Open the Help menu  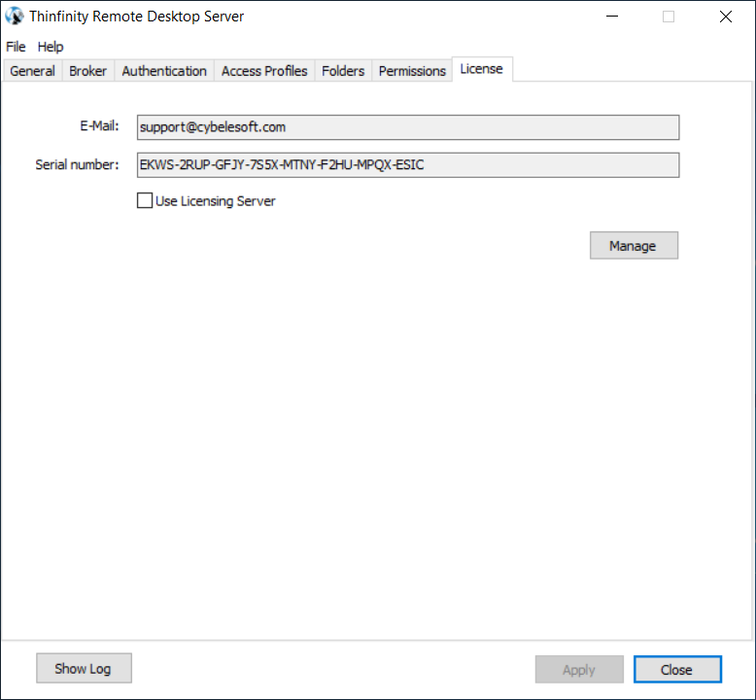click(x=51, y=47)
